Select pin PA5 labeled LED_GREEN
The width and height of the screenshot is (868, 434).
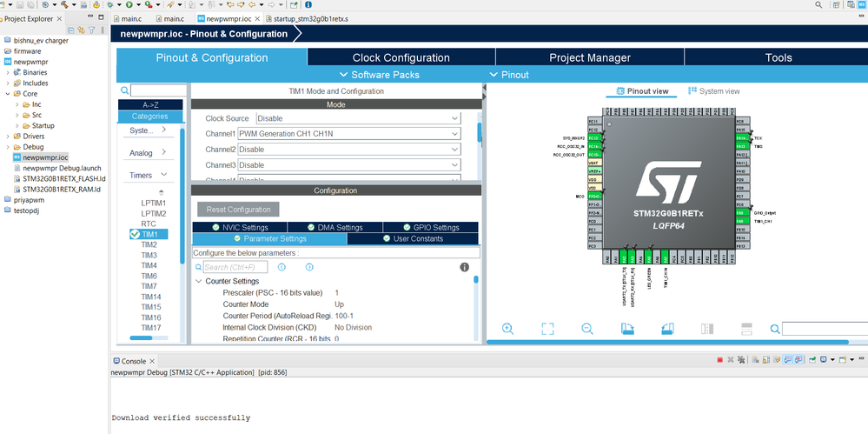(648, 257)
